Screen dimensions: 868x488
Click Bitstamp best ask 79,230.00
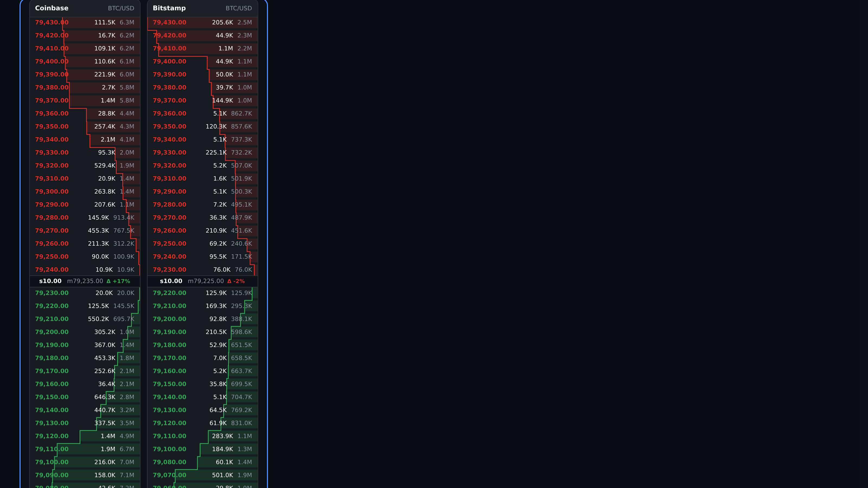coord(169,269)
